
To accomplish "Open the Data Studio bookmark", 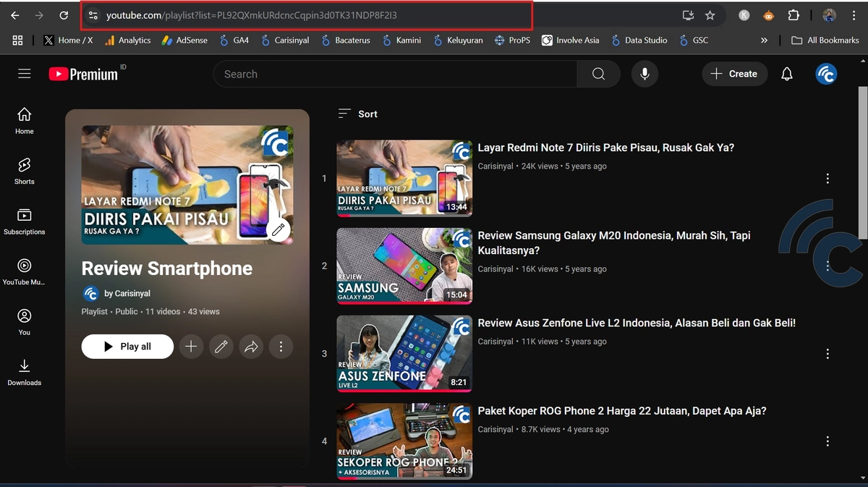I will pyautogui.click(x=639, y=41).
